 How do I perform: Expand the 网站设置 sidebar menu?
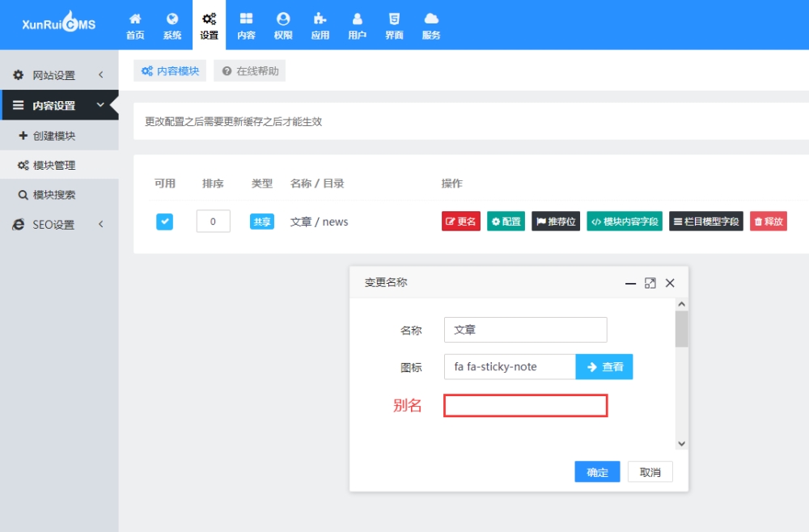click(59, 74)
